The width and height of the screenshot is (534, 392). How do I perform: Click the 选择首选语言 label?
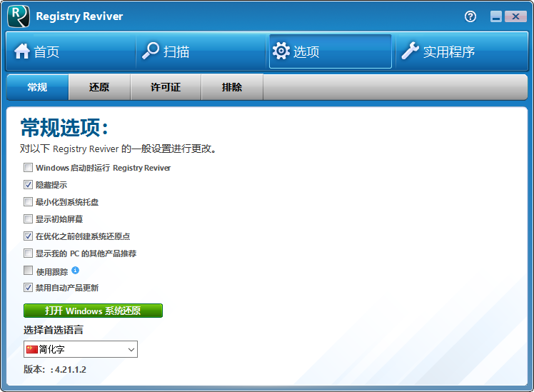point(54,330)
